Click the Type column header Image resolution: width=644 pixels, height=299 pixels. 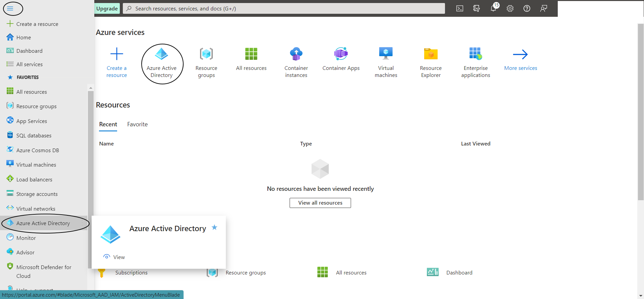(x=306, y=144)
